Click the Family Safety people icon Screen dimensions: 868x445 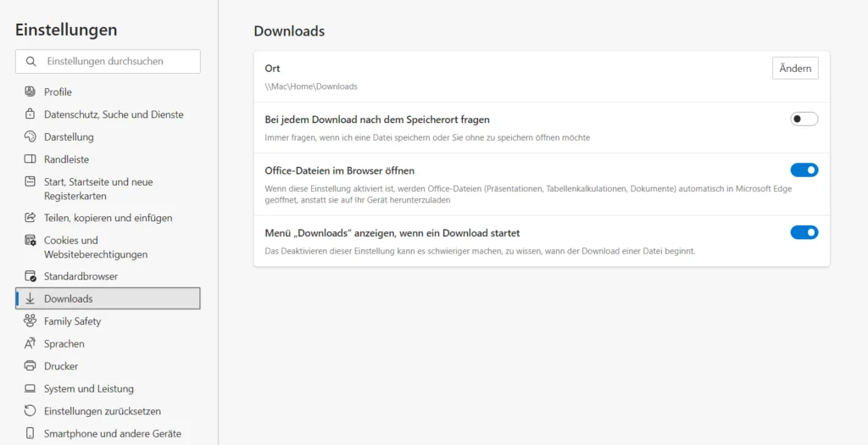(x=30, y=321)
